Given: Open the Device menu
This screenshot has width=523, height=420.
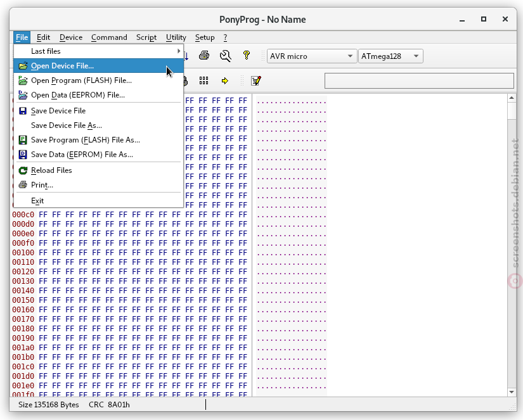Looking at the screenshot, I should coord(71,37).
